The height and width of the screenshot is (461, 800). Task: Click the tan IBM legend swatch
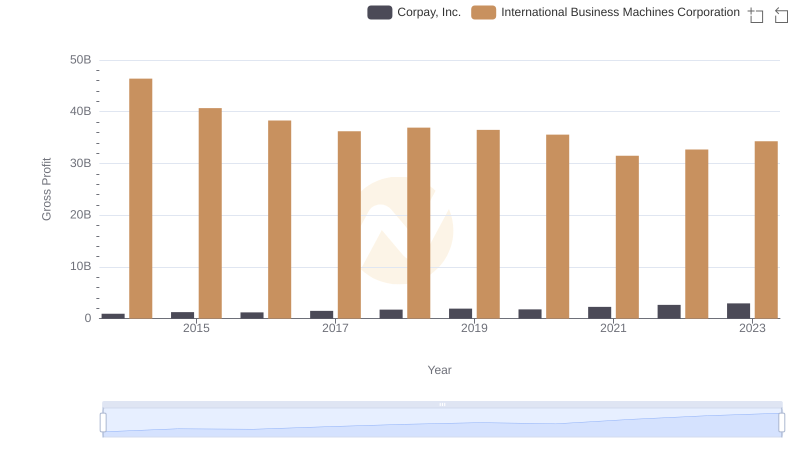[484, 12]
